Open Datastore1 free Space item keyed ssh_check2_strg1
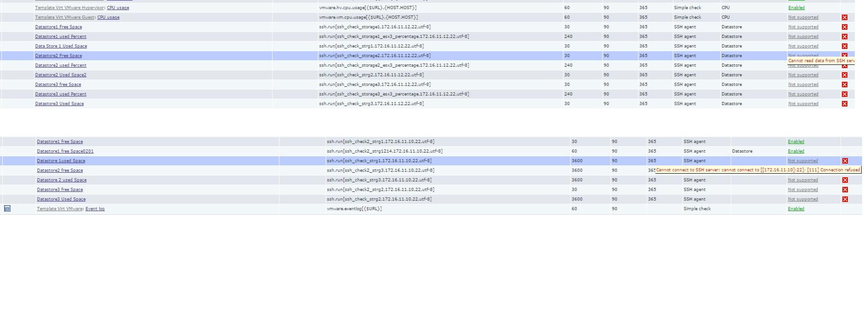 coord(60,142)
